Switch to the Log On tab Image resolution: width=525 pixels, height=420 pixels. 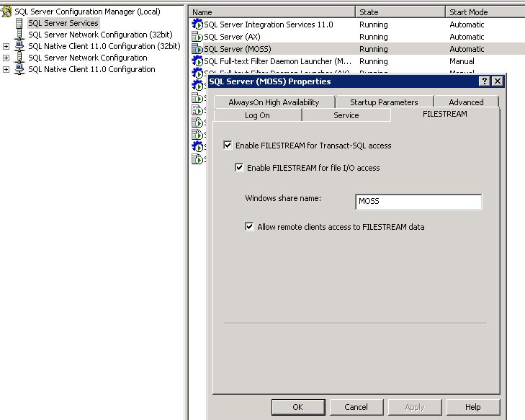coord(257,115)
